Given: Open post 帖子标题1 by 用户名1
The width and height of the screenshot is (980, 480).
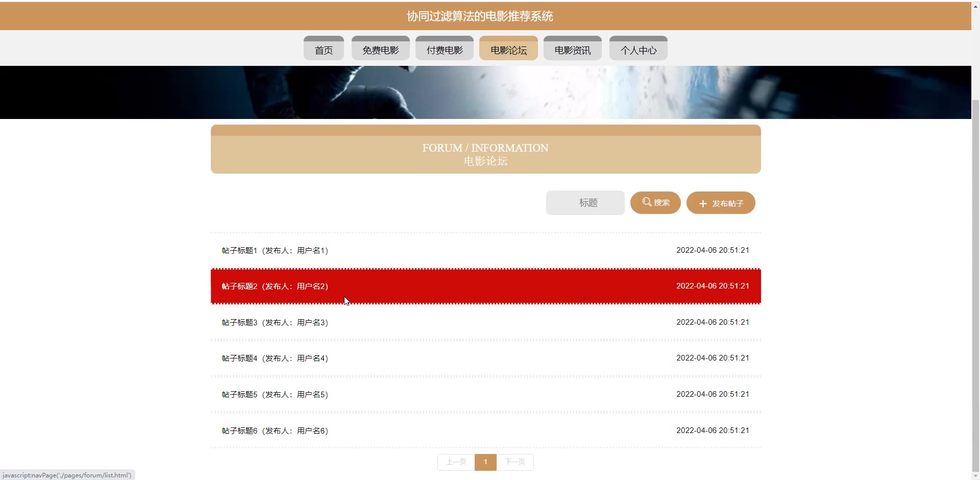Looking at the screenshot, I should [x=486, y=250].
